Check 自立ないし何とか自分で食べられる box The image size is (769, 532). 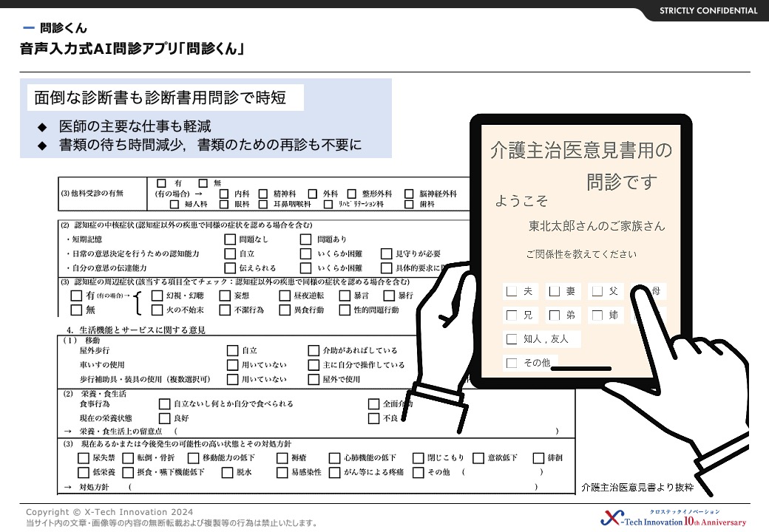coord(164,404)
